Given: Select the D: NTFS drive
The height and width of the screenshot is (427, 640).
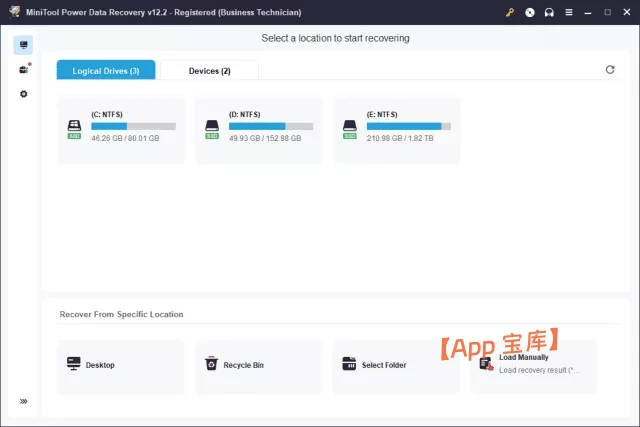Looking at the screenshot, I should coord(259,129).
